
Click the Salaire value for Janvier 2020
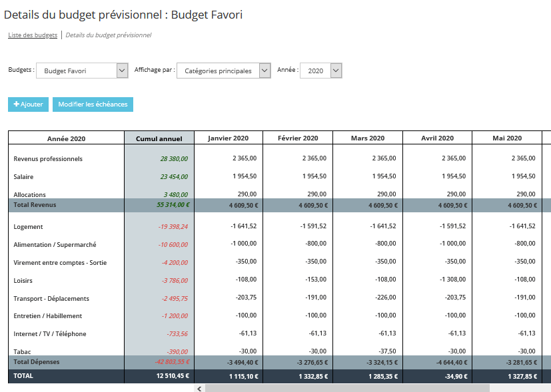click(x=244, y=177)
